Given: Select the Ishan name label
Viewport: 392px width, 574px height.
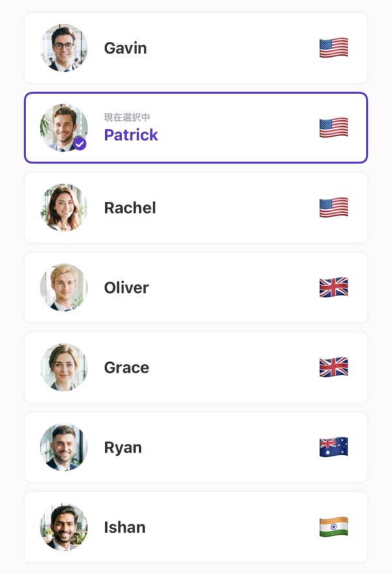Looking at the screenshot, I should click(x=125, y=527).
